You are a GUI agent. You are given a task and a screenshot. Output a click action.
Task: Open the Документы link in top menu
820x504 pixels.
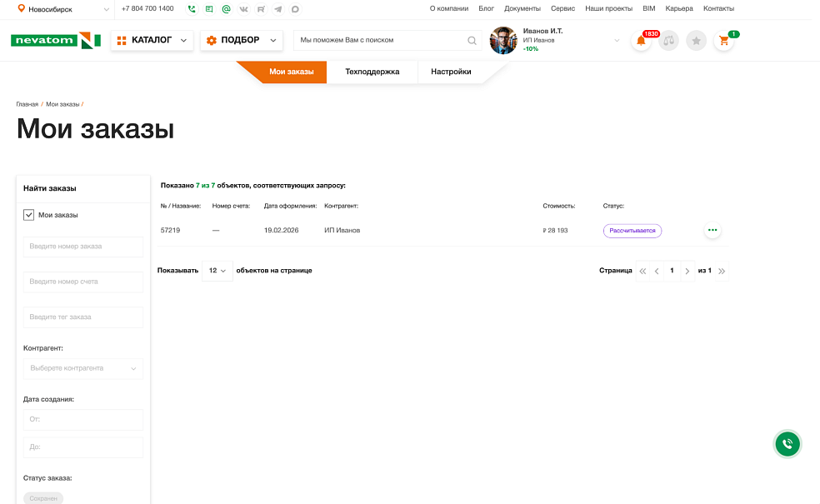(x=522, y=8)
